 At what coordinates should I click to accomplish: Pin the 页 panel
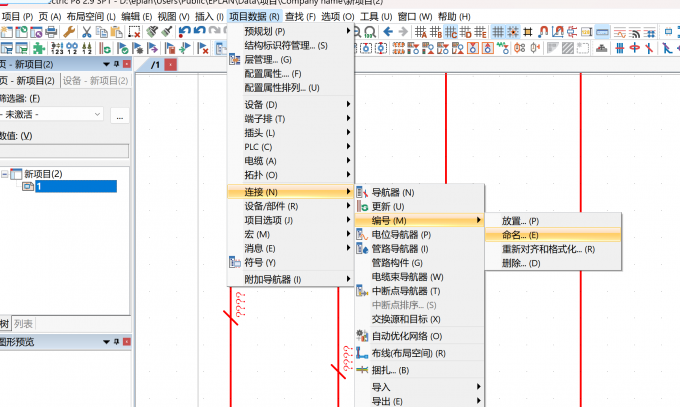click(x=116, y=64)
